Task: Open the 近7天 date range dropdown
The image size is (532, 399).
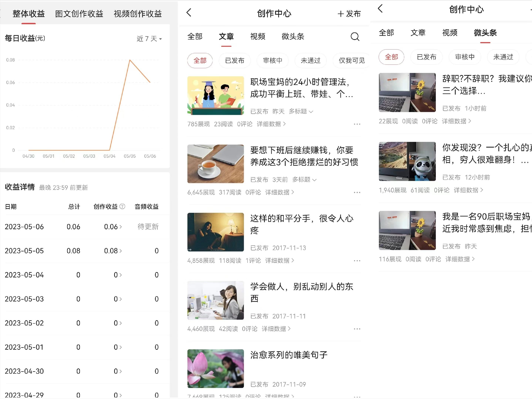Action: (x=149, y=38)
